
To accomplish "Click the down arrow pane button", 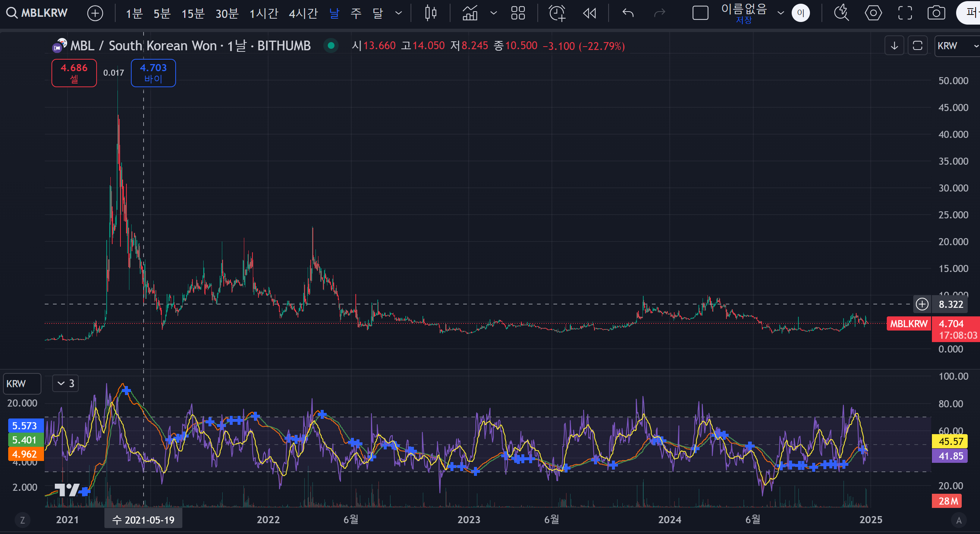I will pyautogui.click(x=894, y=46).
